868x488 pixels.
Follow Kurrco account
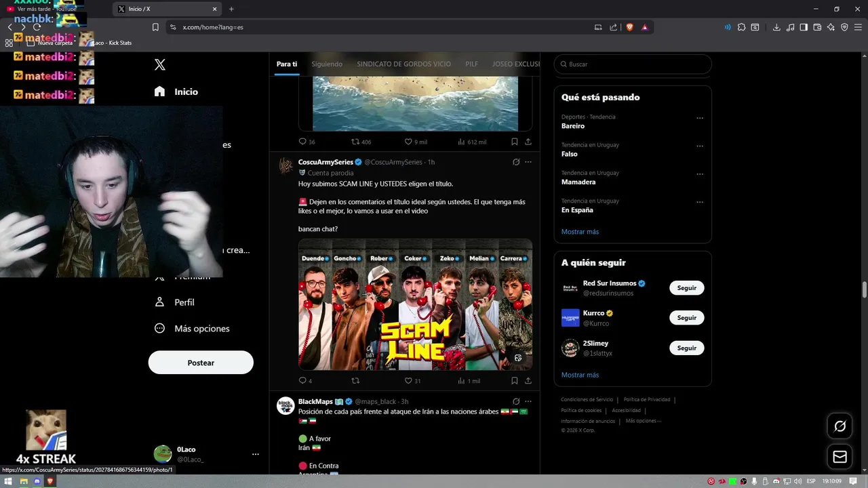click(x=686, y=318)
